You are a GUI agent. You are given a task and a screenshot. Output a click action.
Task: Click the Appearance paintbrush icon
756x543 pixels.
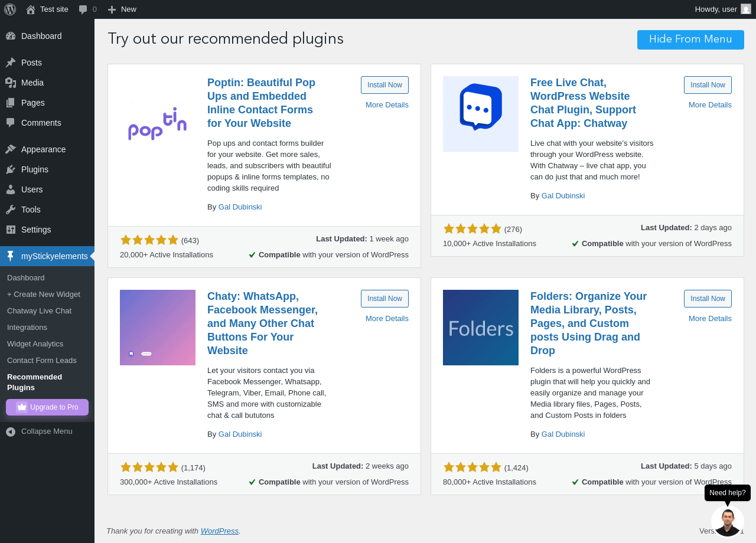point(11,149)
